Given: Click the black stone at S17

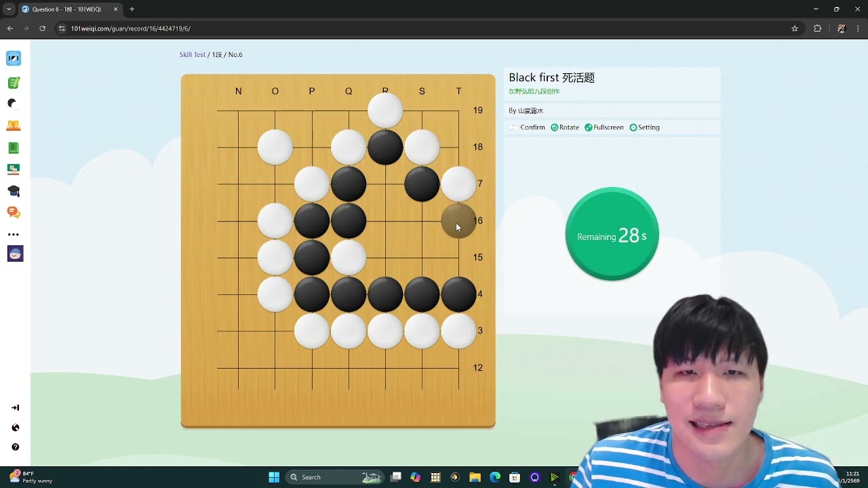Looking at the screenshot, I should coord(422,184).
